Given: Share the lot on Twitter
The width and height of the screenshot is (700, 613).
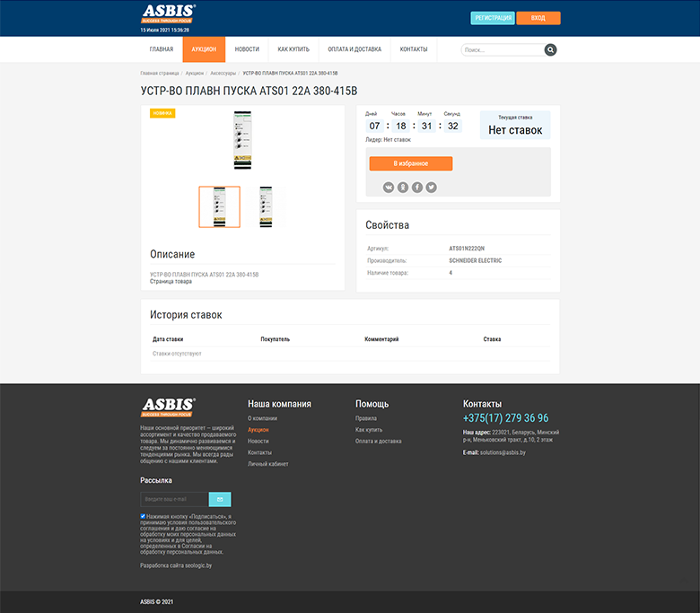Looking at the screenshot, I should (432, 187).
